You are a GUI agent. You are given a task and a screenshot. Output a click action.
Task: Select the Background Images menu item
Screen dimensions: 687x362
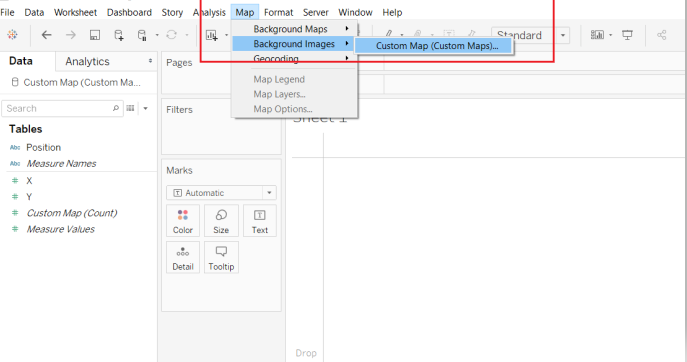(294, 44)
